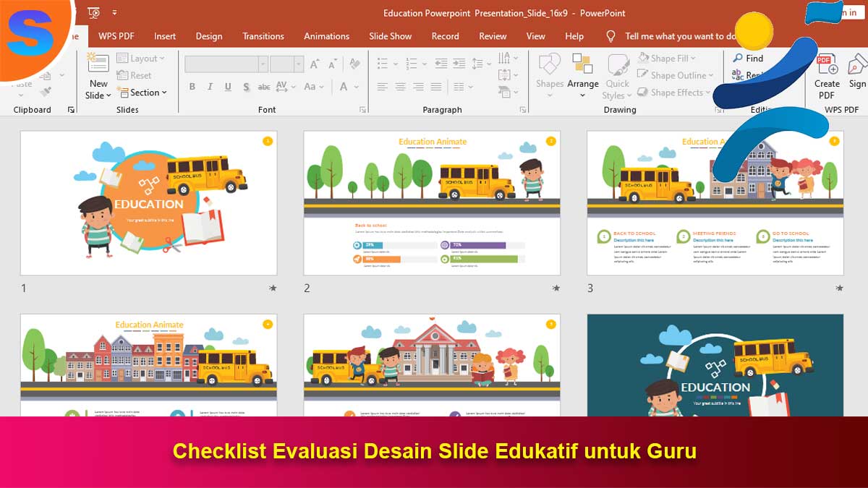Open Font group dialog launcher

[x=362, y=110]
